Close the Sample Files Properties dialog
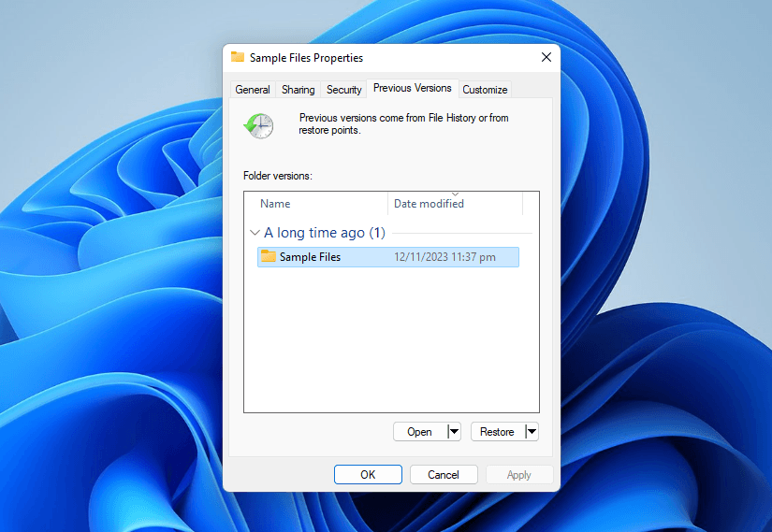 [x=546, y=57]
